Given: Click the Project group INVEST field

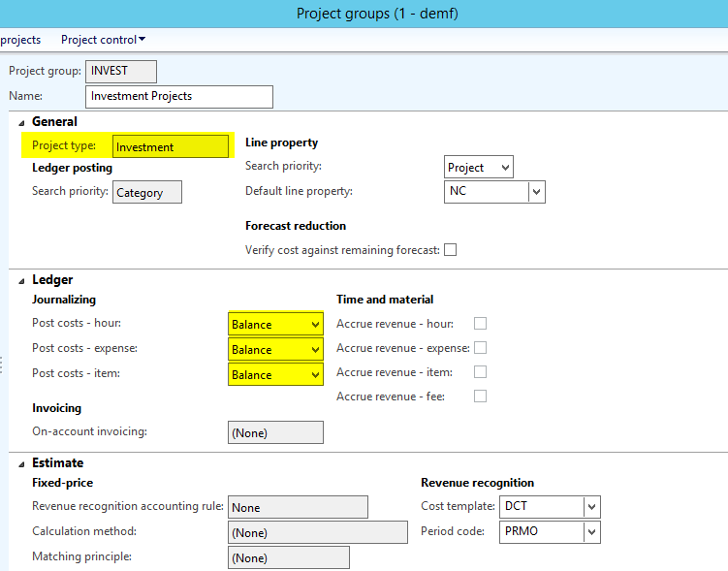Looking at the screenshot, I should coord(121,72).
